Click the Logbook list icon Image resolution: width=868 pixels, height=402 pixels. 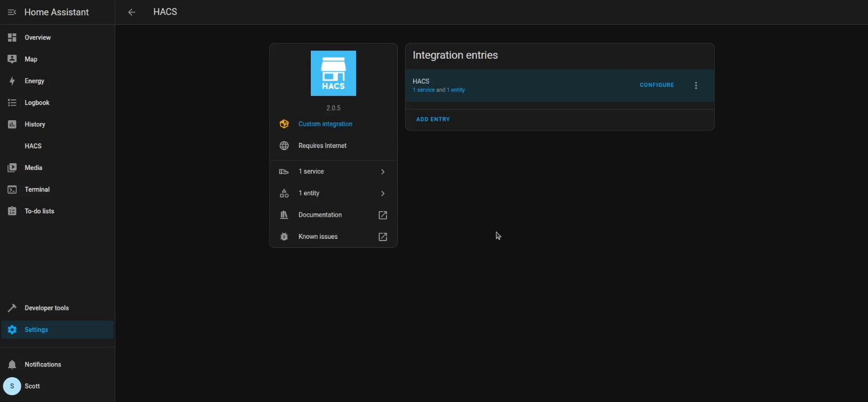tap(12, 103)
